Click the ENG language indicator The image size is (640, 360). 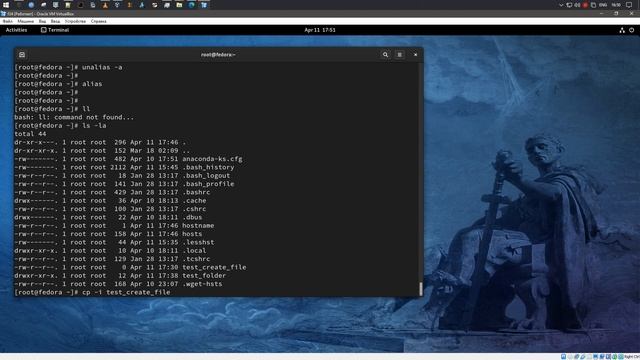[603, 5]
